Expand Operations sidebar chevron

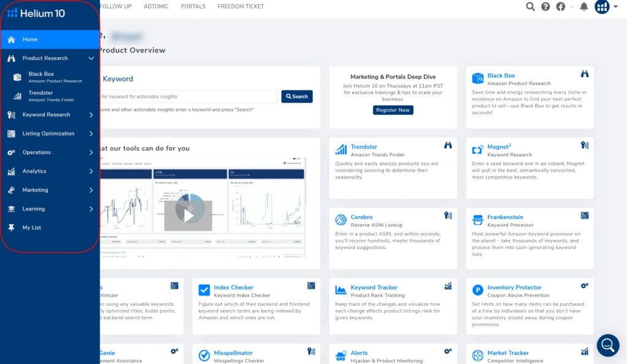coord(91,152)
